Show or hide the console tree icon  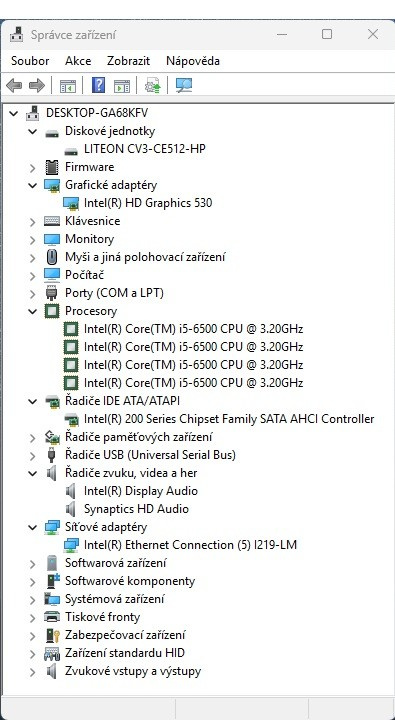pos(68,86)
